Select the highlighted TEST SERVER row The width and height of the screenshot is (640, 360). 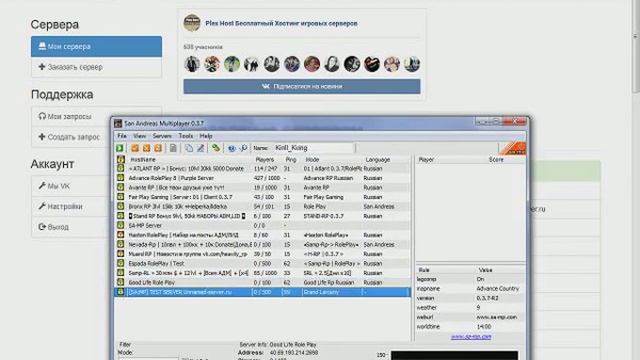(x=262, y=292)
